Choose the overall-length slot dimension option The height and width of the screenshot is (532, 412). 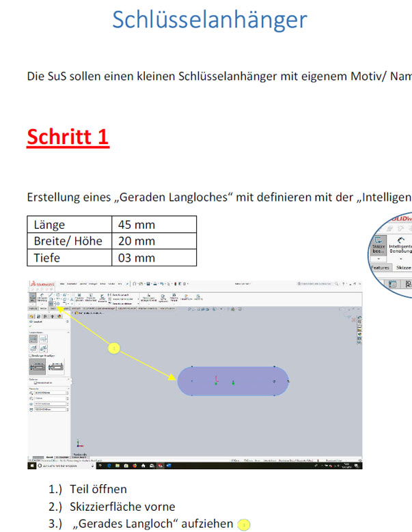[55, 367]
